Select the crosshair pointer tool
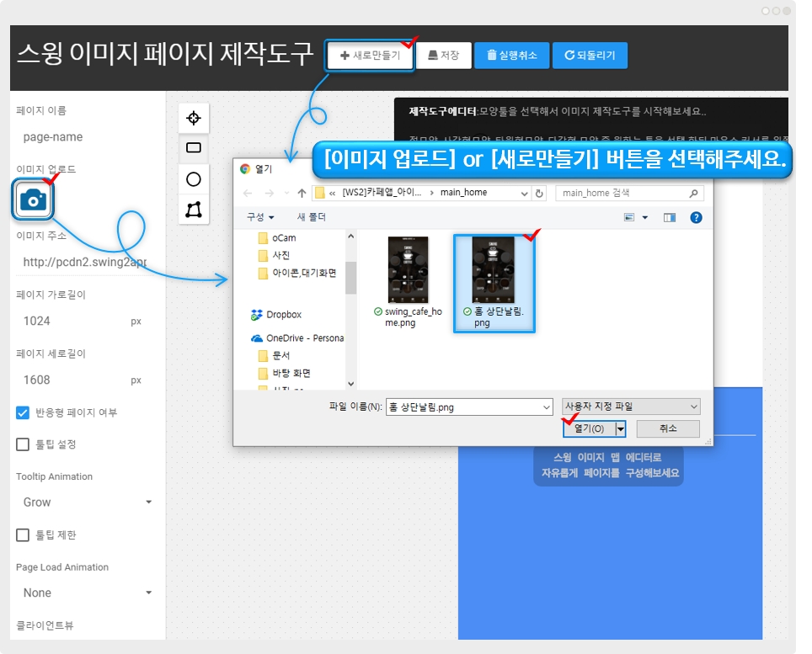The height and width of the screenshot is (654, 812). click(x=194, y=118)
